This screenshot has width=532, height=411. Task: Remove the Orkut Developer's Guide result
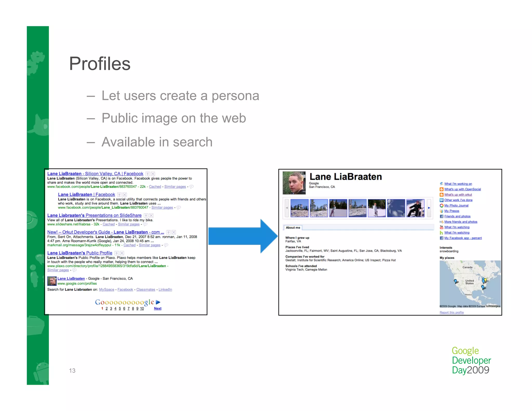coord(174,232)
